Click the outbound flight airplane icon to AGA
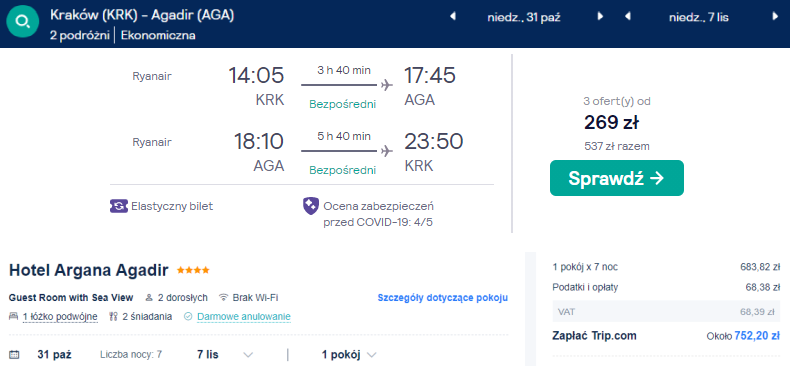The width and height of the screenshot is (791, 367). (x=387, y=85)
